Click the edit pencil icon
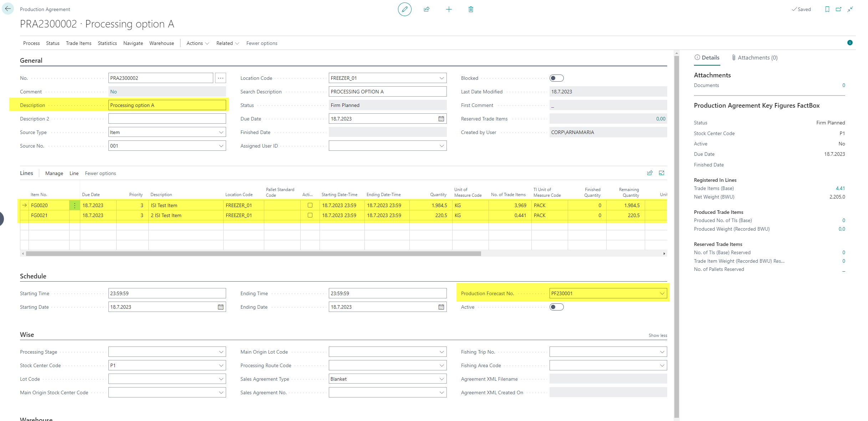This screenshot has height=421, width=868. 404,9
